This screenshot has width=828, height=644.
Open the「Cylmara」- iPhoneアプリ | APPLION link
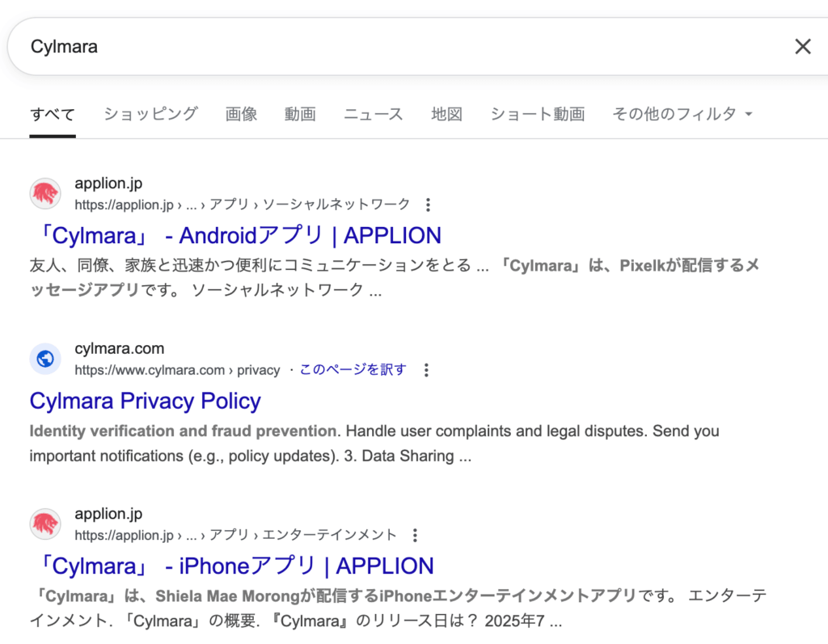pos(237,566)
